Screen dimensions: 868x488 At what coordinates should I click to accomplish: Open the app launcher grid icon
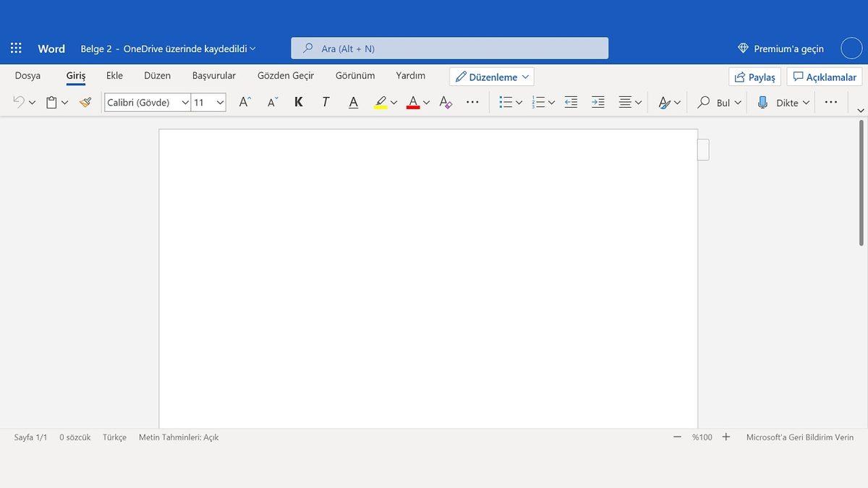[16, 48]
